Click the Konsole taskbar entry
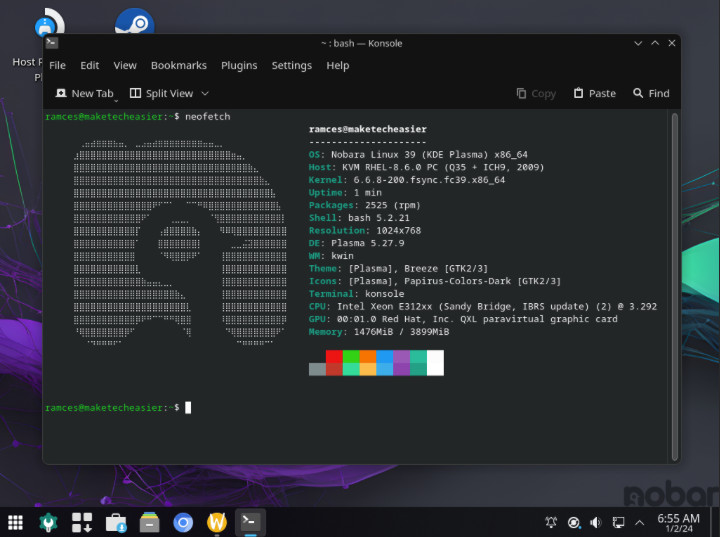The height and width of the screenshot is (537, 720). [x=250, y=522]
